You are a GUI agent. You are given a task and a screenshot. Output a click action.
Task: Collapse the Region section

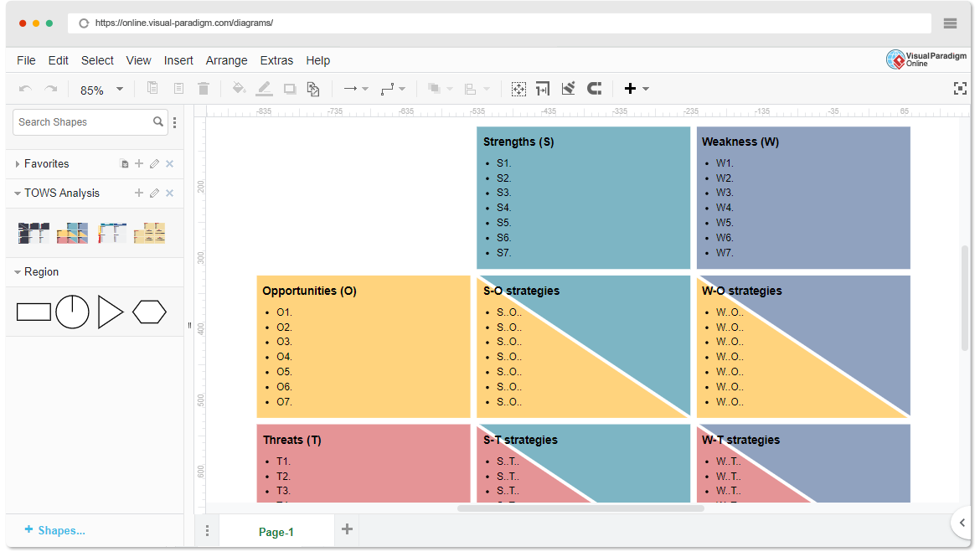click(18, 272)
